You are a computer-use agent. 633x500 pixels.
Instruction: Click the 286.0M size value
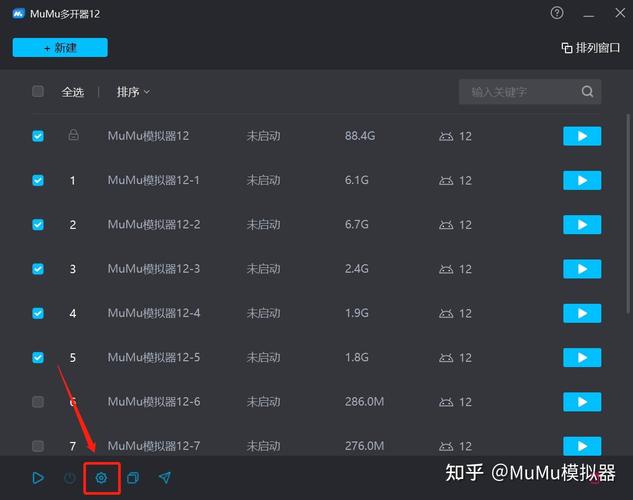click(364, 402)
